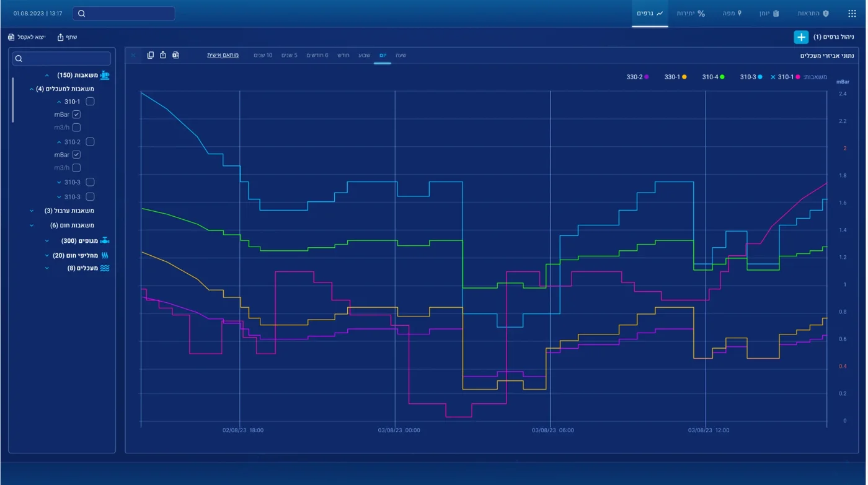Open the יומן log tab
Image resolution: width=868 pixels, height=485 pixels.
coord(769,13)
